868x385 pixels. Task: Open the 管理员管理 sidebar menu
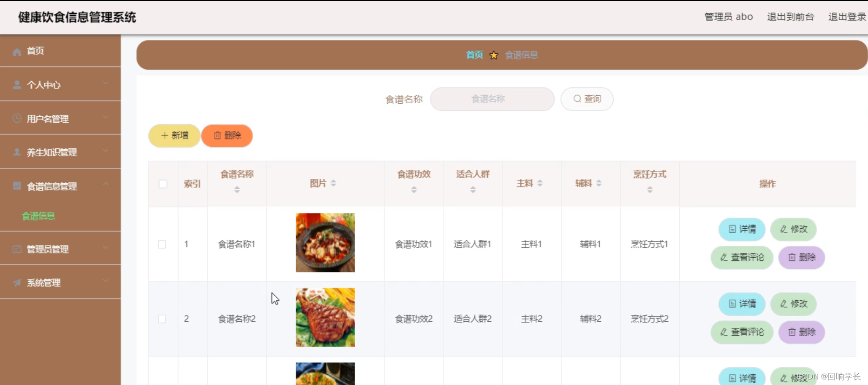60,249
